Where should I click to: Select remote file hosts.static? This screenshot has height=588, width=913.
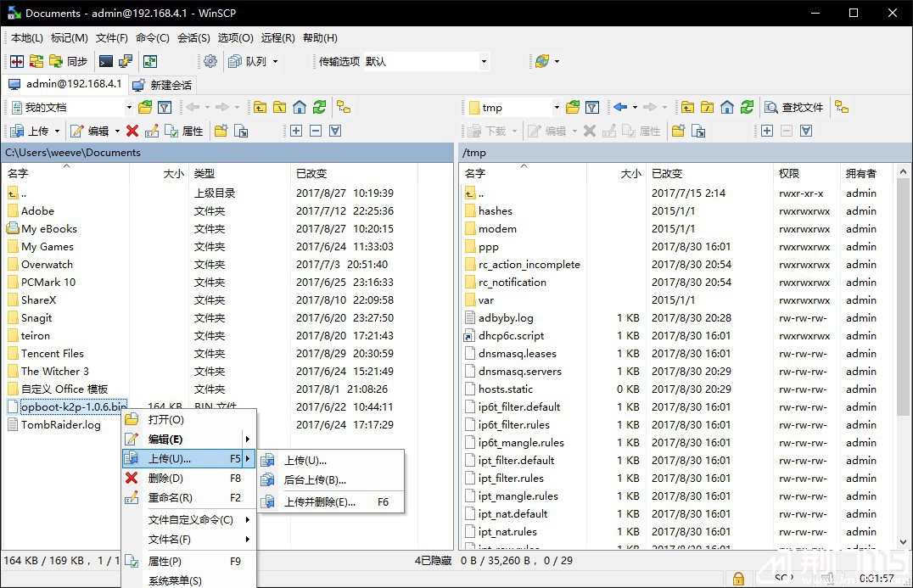point(506,389)
